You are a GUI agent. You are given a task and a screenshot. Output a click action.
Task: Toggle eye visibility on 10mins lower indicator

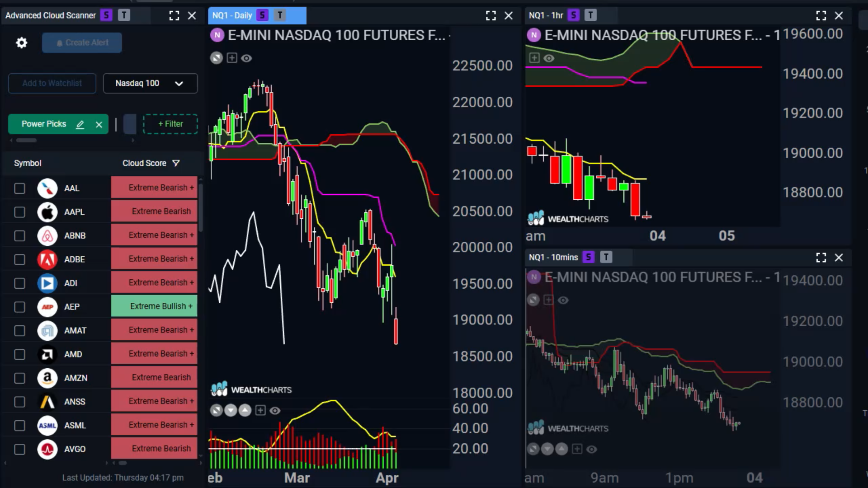coord(591,449)
